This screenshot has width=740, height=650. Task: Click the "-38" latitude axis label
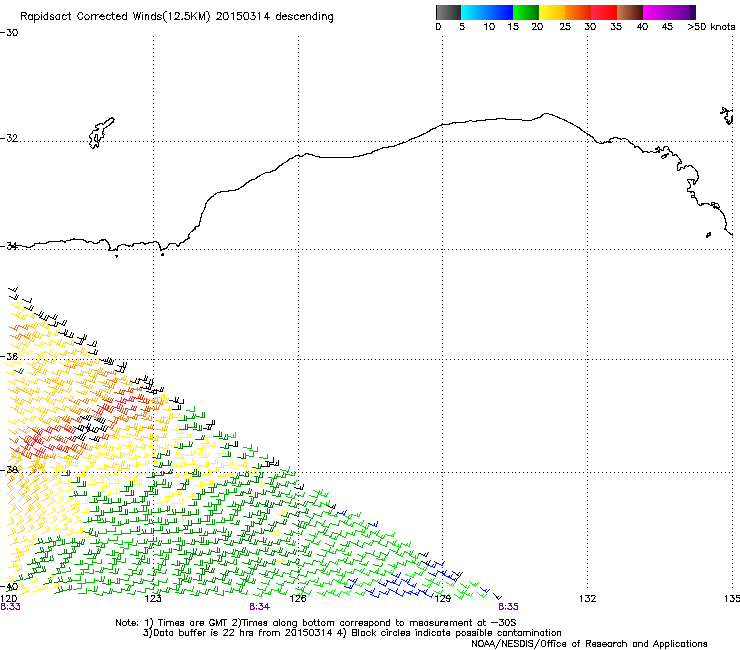click(x=9, y=470)
